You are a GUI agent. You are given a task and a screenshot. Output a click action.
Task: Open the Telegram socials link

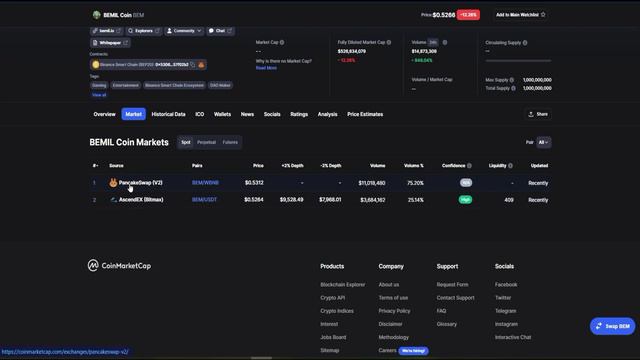506,311
